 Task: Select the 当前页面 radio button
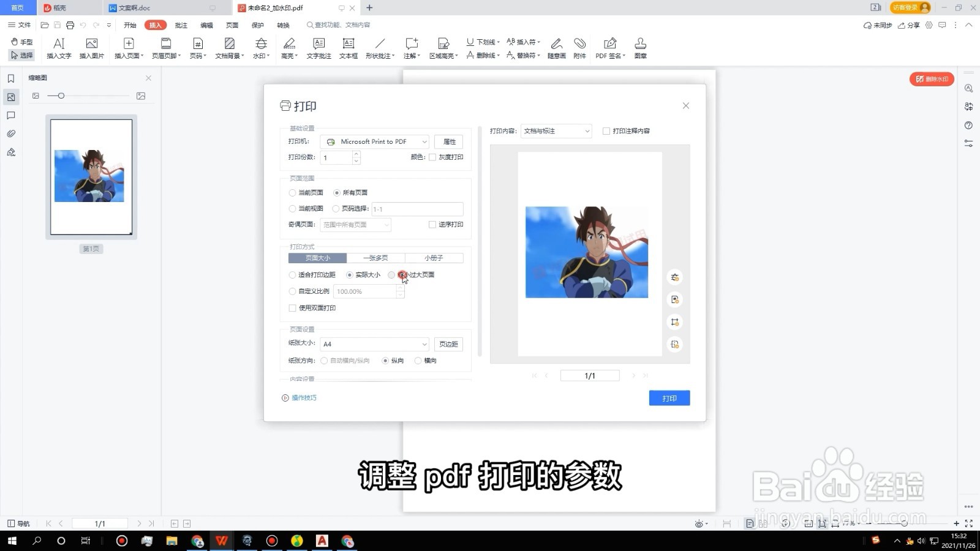click(x=293, y=193)
